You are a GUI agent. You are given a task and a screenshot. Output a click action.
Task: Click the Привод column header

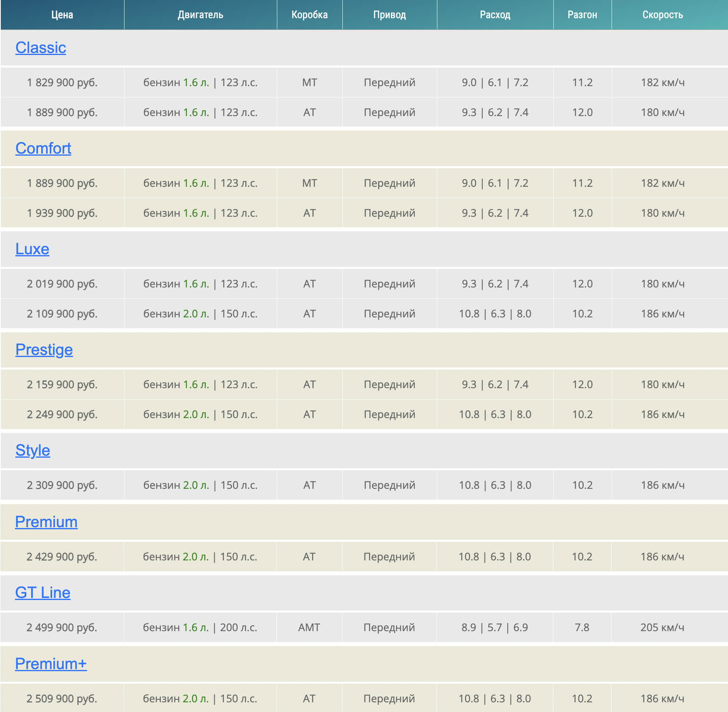point(390,15)
